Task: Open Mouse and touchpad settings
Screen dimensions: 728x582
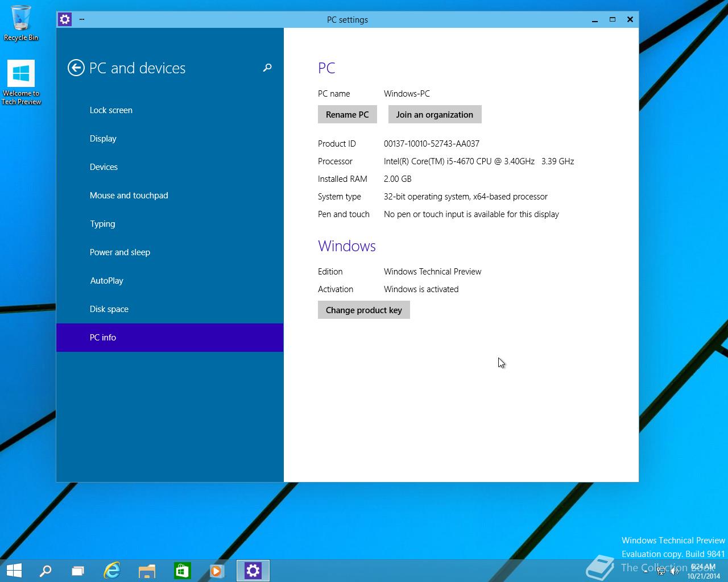Action: click(169, 196)
